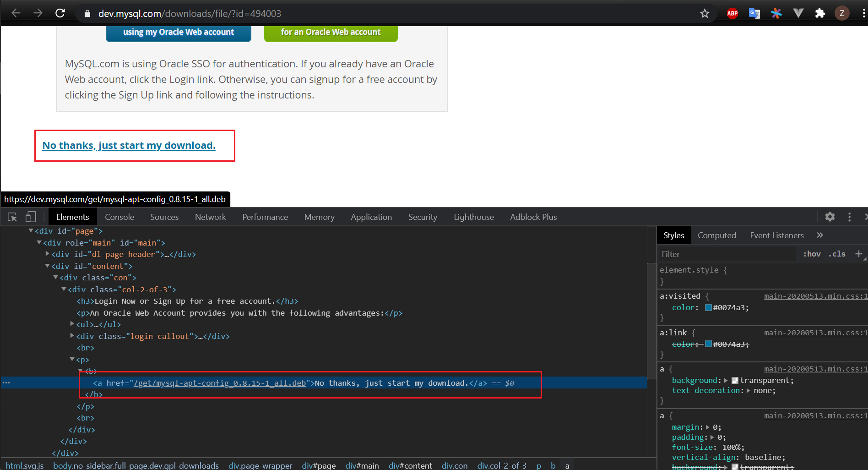Expand the div class="login-callout" node
The height and width of the screenshot is (470, 868).
coord(72,335)
